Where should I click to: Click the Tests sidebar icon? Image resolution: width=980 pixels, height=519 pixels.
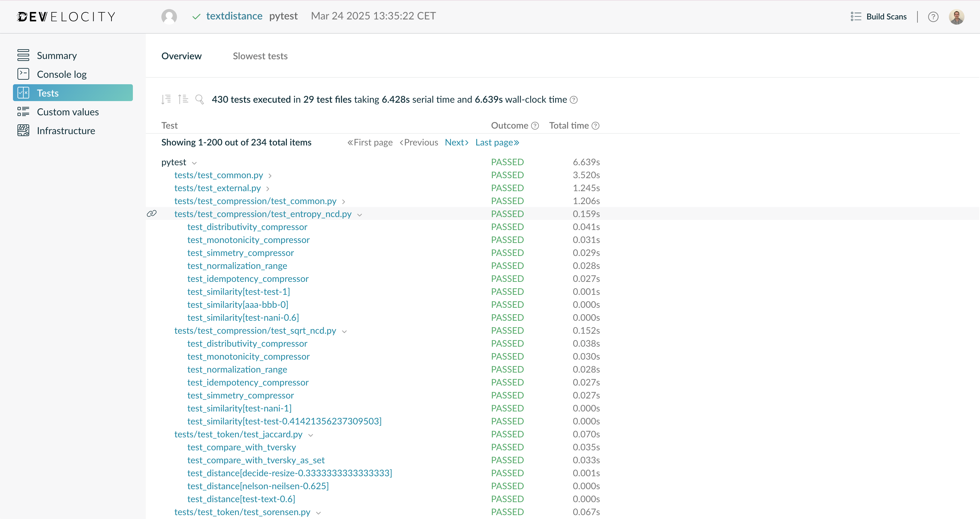[23, 92]
